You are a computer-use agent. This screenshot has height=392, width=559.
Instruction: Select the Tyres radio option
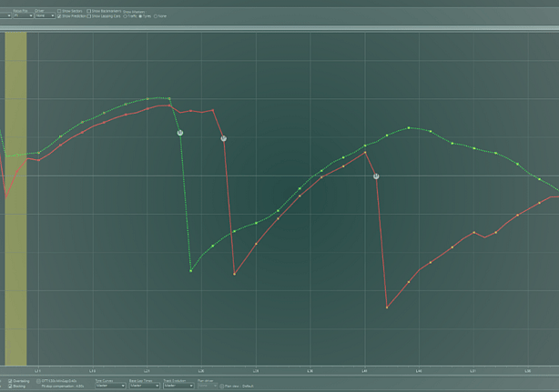tap(140, 16)
